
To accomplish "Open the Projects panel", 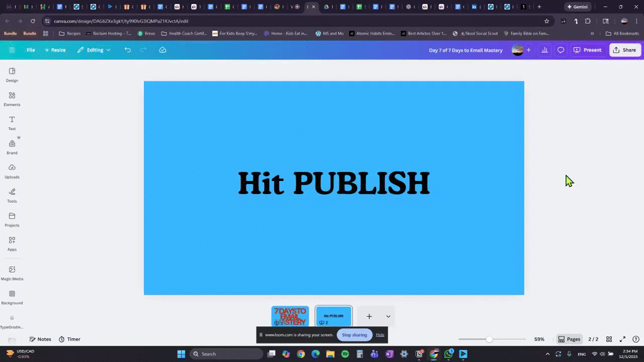I will 11,220.
